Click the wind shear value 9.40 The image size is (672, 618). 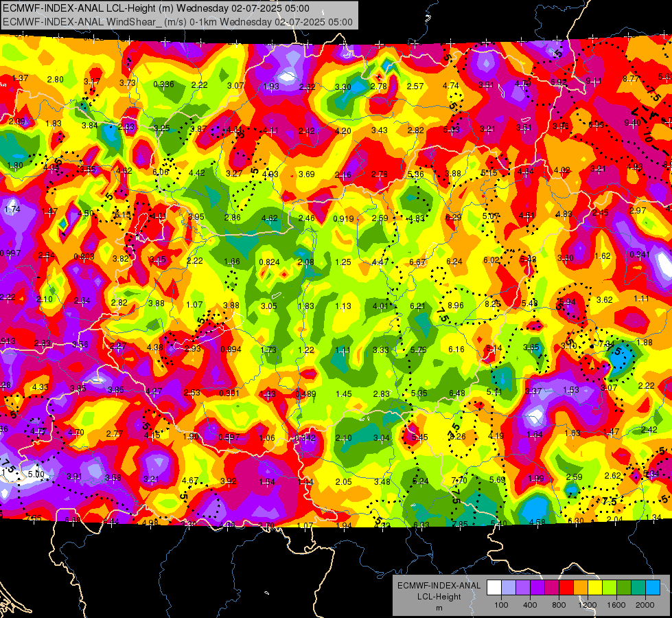[x=633, y=123]
